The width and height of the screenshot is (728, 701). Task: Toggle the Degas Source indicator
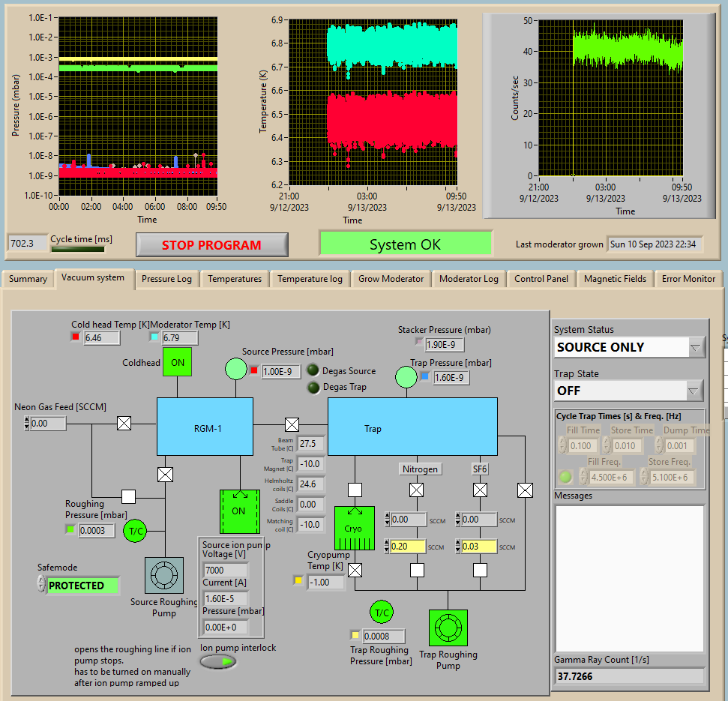tap(313, 370)
